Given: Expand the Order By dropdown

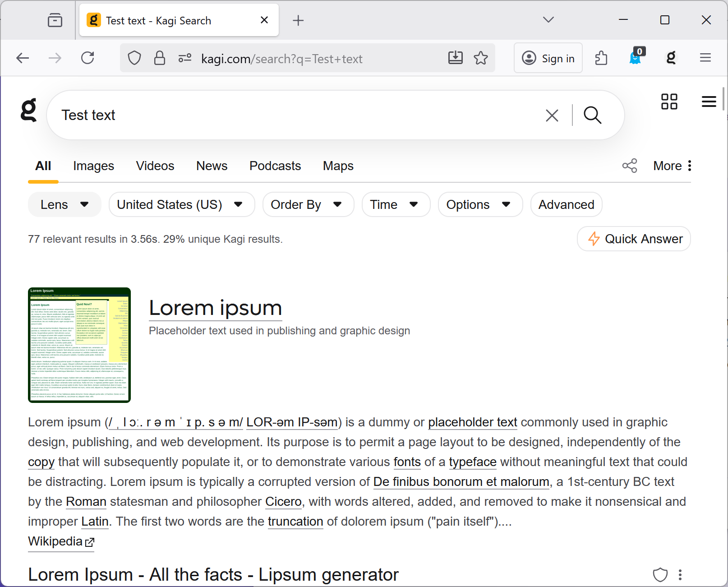Looking at the screenshot, I should [x=308, y=205].
